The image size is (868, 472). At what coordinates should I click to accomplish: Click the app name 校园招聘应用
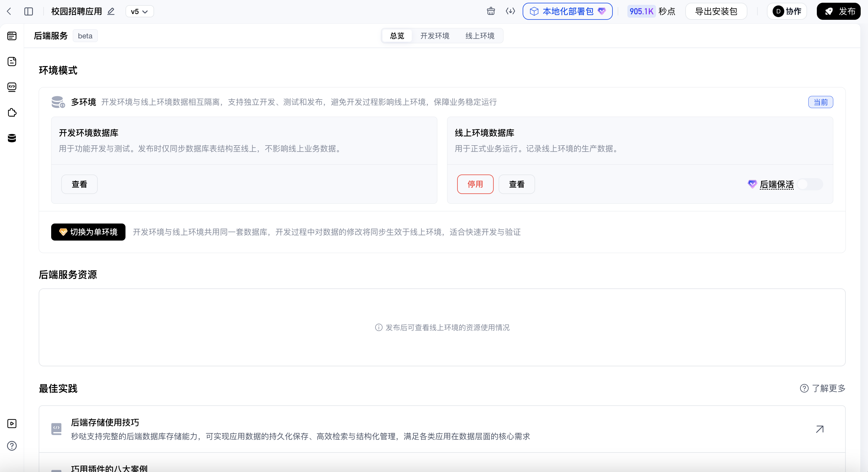77,12
